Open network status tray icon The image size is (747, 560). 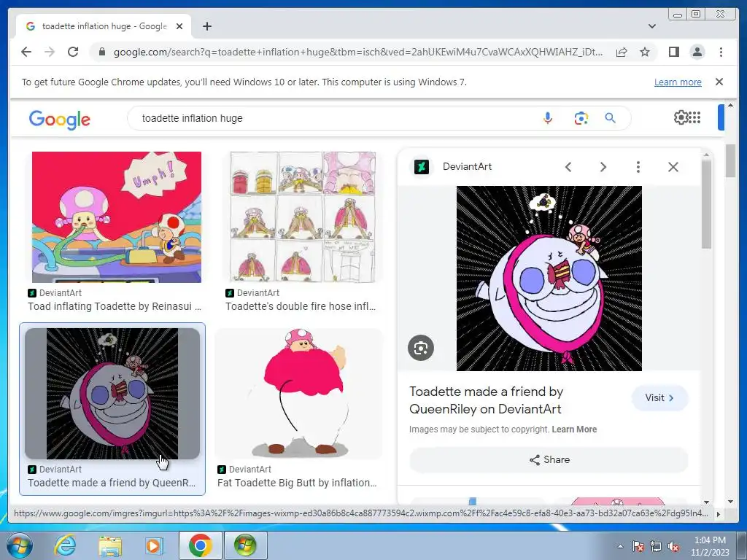[656, 546]
